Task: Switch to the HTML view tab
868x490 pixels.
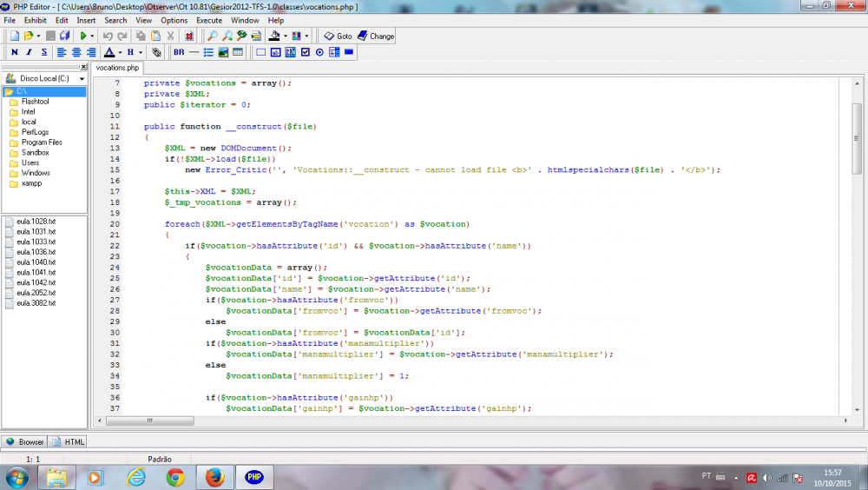Action: coord(69,441)
